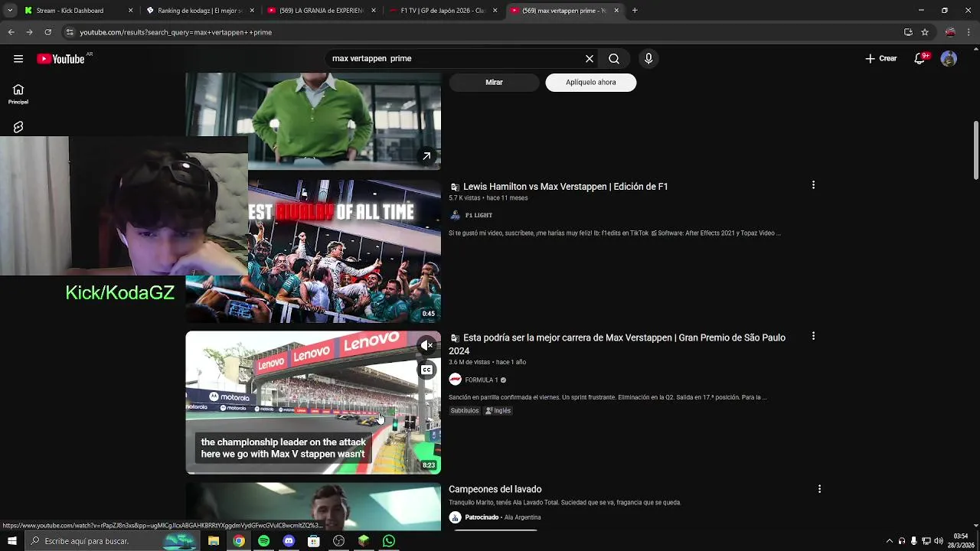Viewport: 980px width, 551px height.
Task: View site information icon in address bar
Action: click(70, 32)
